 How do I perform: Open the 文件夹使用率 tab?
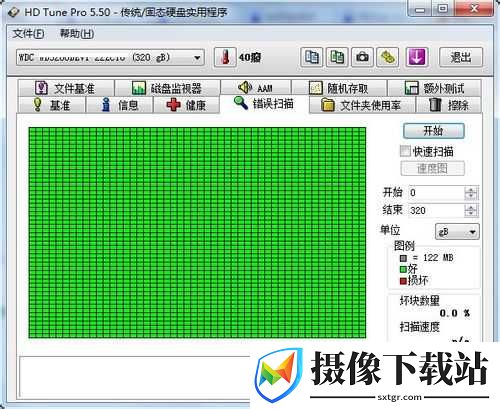(362, 105)
